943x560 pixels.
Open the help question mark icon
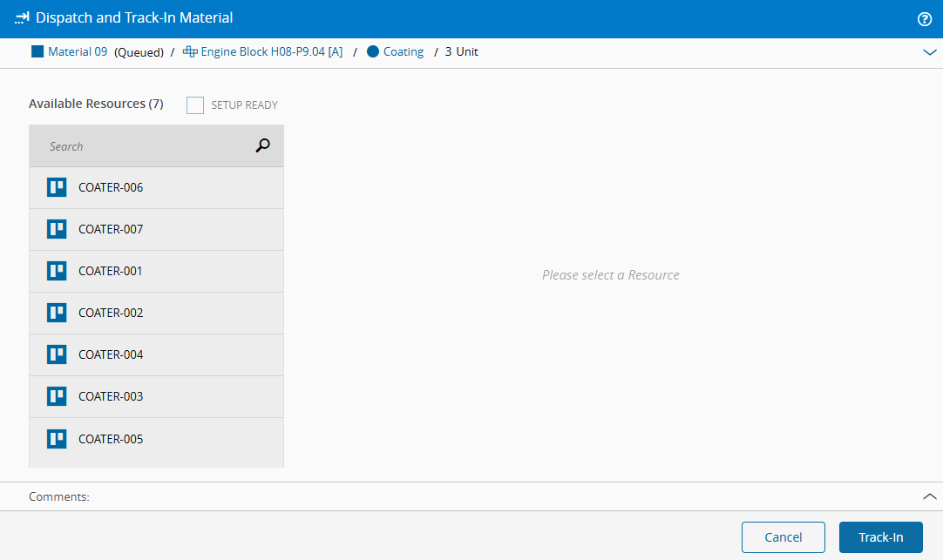click(925, 19)
